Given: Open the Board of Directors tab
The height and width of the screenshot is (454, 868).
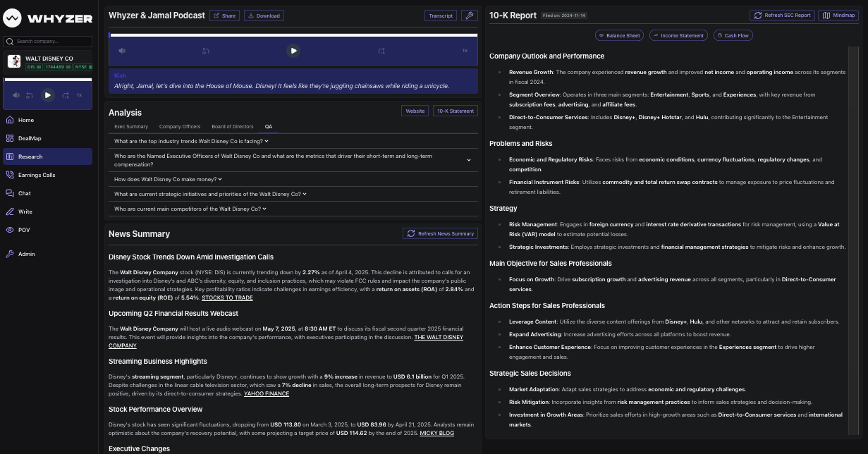Looking at the screenshot, I should [x=232, y=127].
